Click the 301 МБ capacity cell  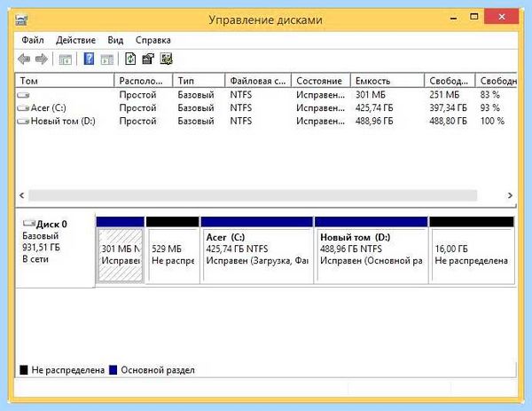point(371,95)
